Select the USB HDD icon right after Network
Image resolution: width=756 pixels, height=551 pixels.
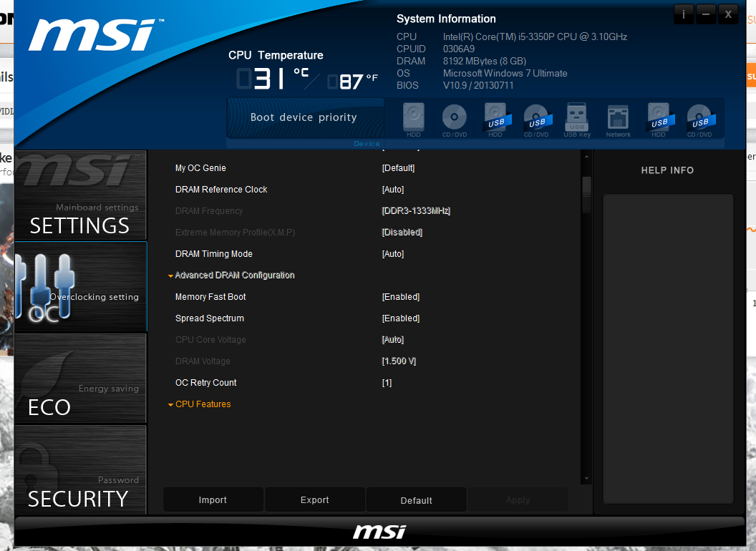coord(659,120)
